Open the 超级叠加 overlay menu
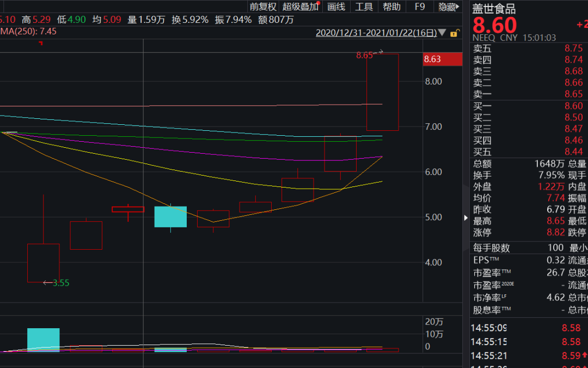Screen dimensions: 588x368 point(300,7)
